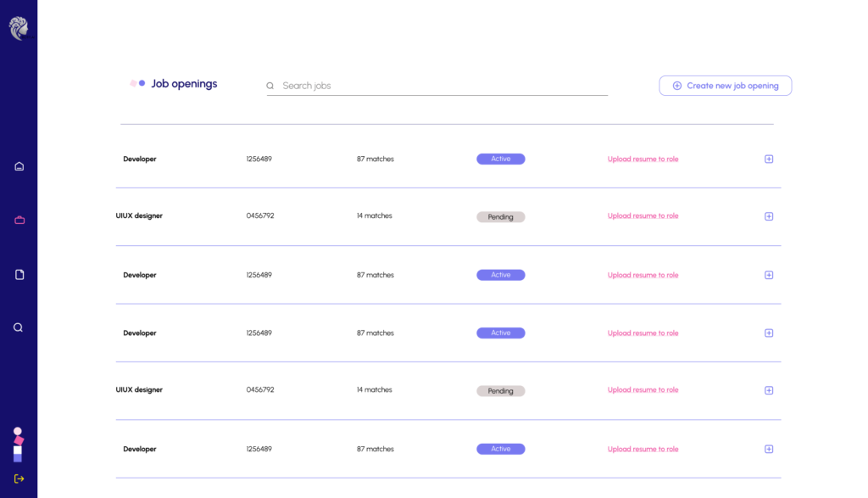Viewport: 868px width, 498px height.
Task: Click into the Search jobs field
Action: tap(441, 86)
